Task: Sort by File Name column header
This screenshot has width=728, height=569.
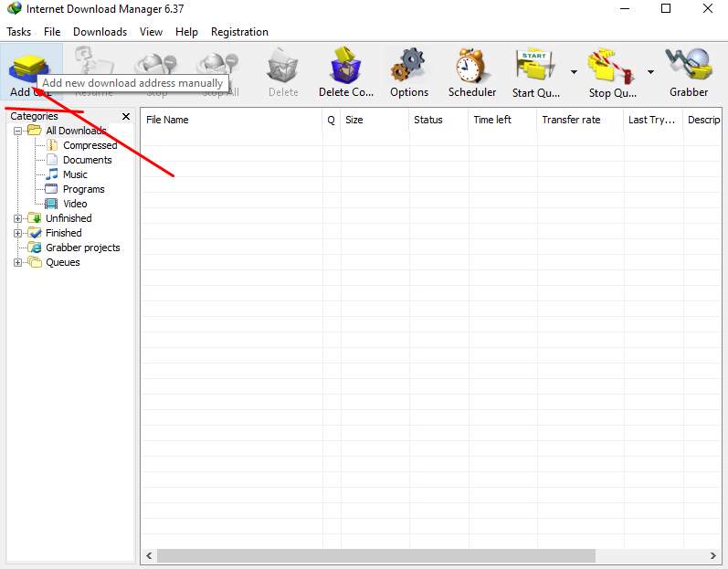Action: (x=231, y=120)
